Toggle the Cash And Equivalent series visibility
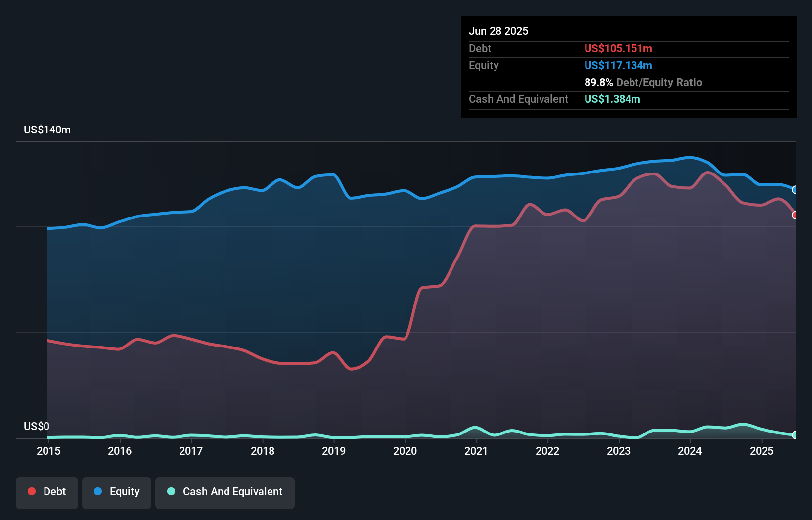 (225, 492)
